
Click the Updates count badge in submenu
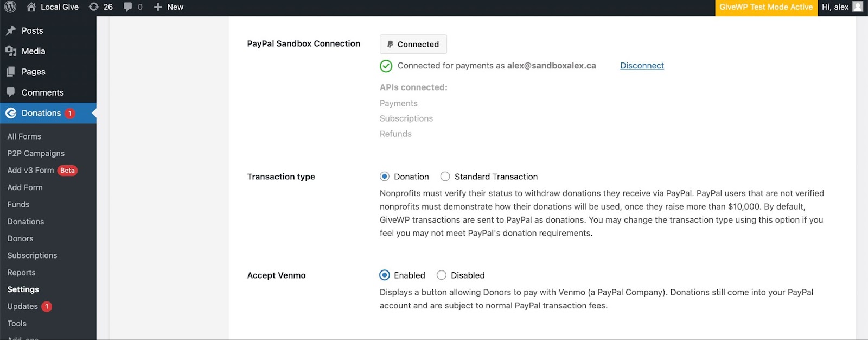point(47,306)
